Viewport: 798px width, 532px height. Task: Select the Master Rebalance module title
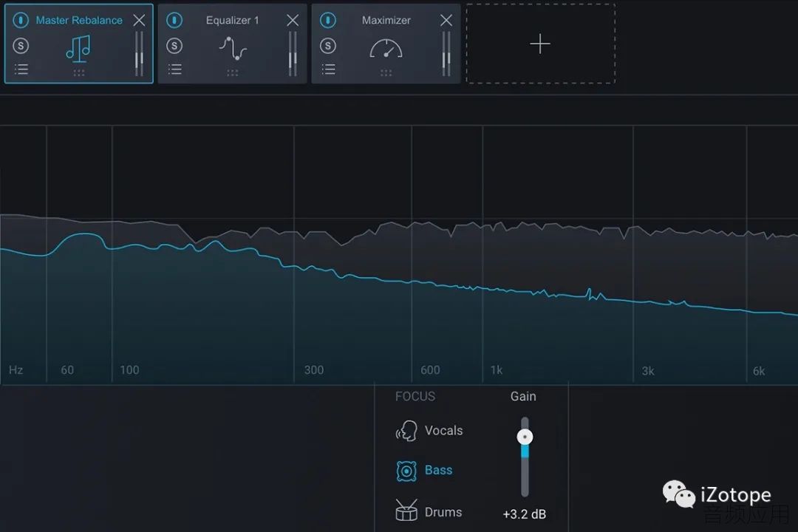click(x=79, y=21)
